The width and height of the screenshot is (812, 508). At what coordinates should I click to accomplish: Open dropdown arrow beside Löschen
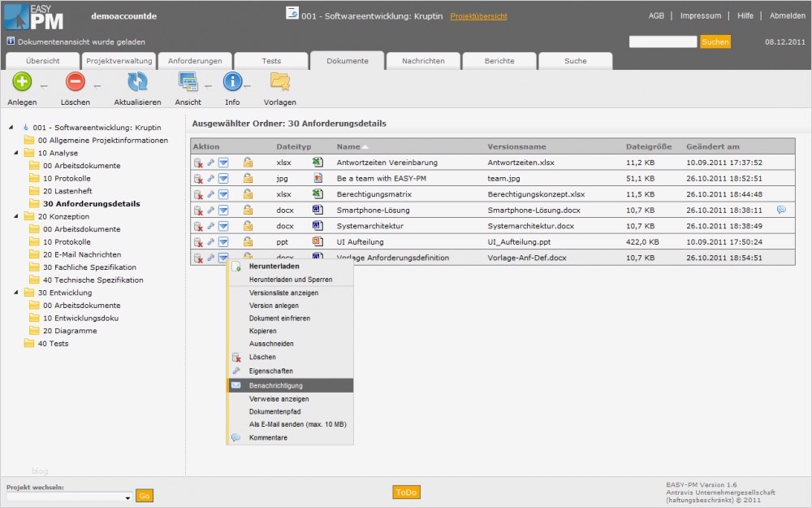(97, 86)
